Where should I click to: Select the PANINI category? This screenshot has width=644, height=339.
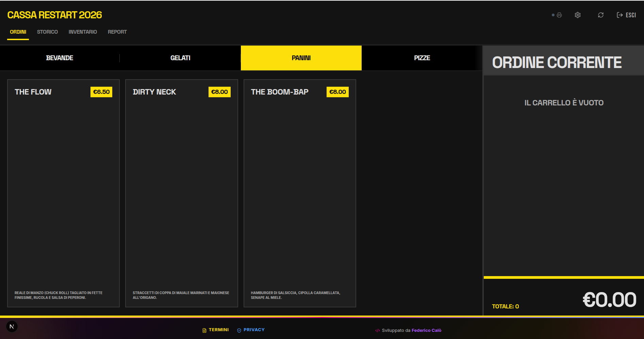(301, 58)
